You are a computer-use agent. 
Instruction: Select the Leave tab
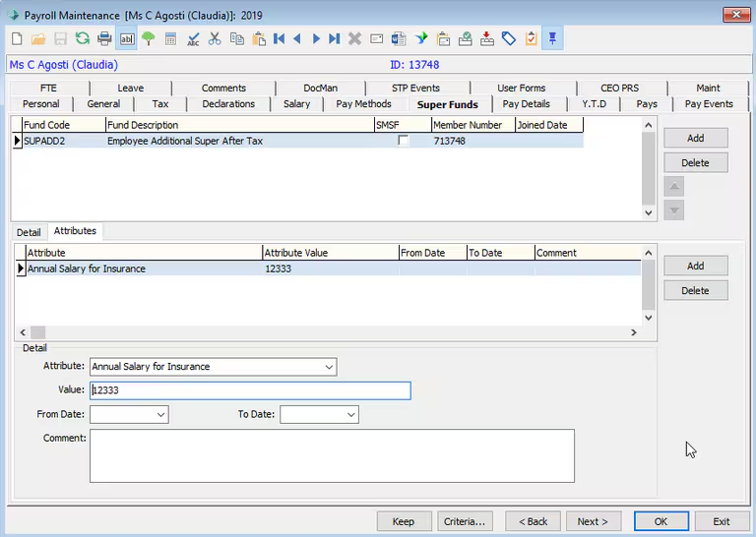pyautogui.click(x=130, y=88)
